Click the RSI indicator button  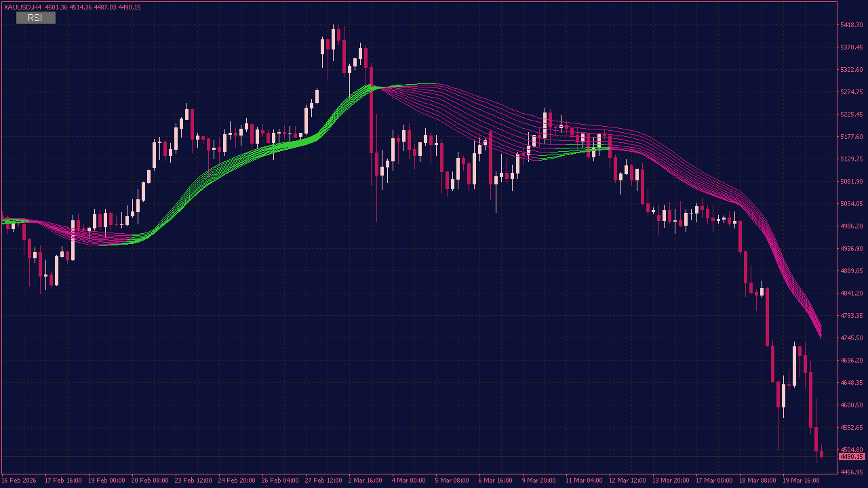point(35,18)
